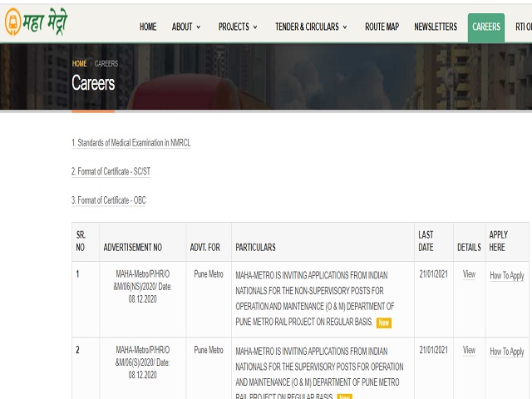Viewport: 532px width, 399px height.
Task: Click the supervisory posts particulars text
Action: point(319,373)
